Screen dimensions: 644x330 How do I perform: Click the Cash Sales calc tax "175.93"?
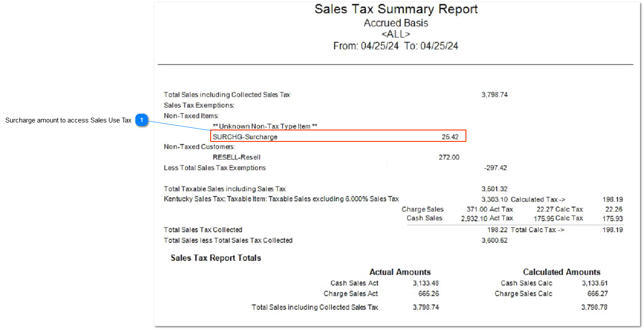(613, 218)
